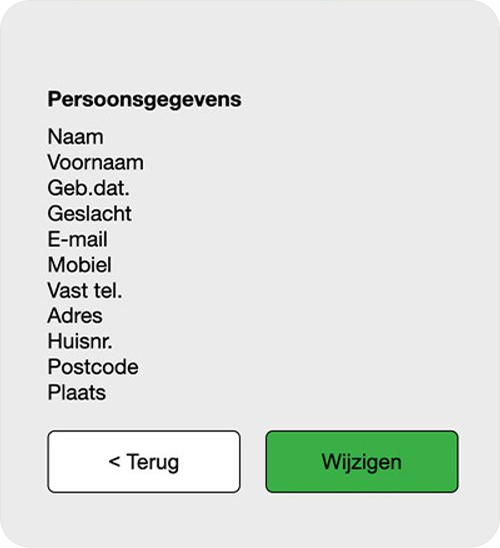
Task: Select the Geb.dat. field label
Action: 88,188
